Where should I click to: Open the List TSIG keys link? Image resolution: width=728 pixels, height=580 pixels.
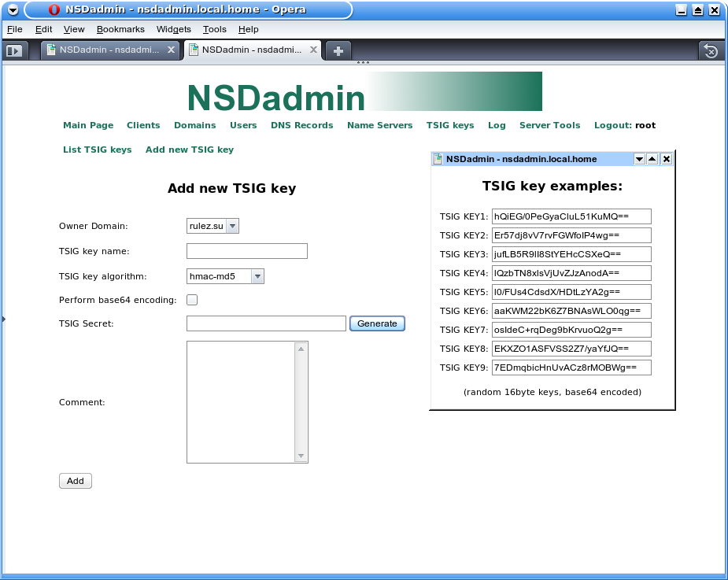(98, 150)
